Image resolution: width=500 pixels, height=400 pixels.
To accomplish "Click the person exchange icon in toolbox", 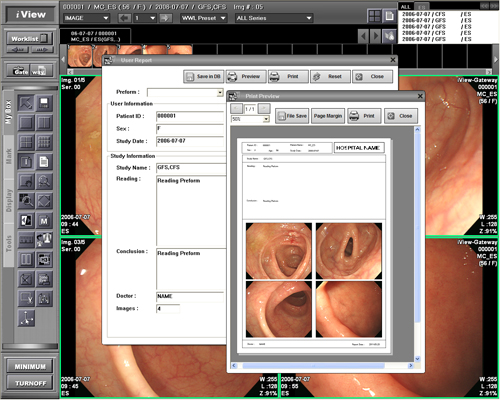I will point(44,240).
